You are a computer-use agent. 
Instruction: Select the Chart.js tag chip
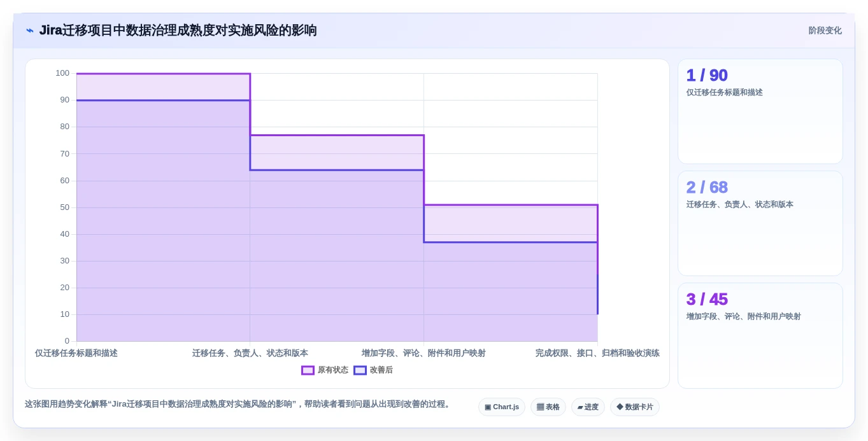502,407
